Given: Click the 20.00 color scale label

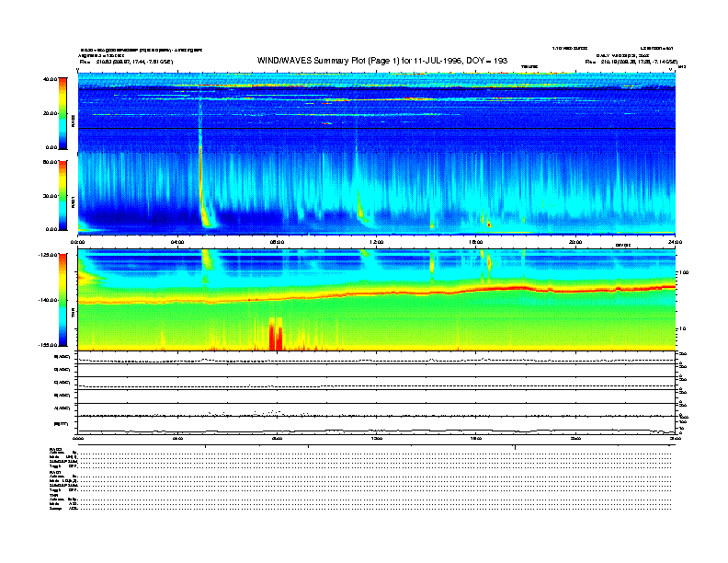Looking at the screenshot, I should [50, 113].
